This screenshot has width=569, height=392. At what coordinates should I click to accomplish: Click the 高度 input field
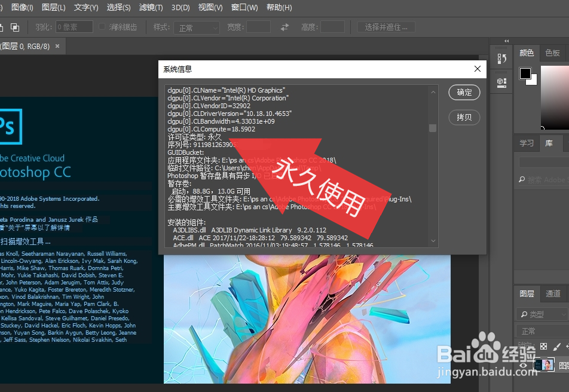(x=332, y=27)
